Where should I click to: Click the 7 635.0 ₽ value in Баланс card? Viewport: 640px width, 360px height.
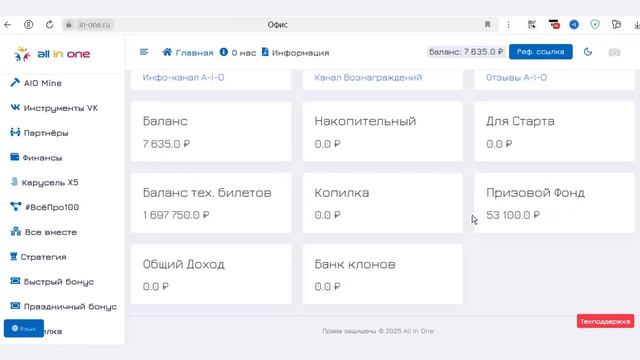click(x=166, y=144)
